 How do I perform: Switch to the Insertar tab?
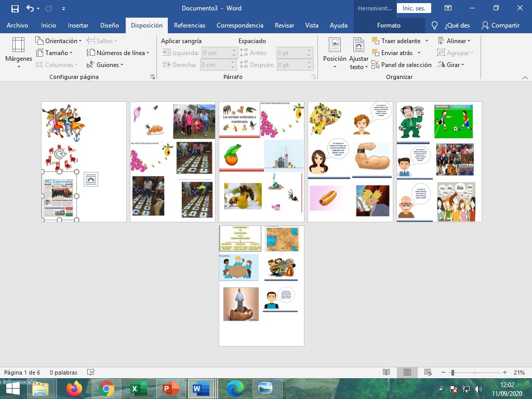pyautogui.click(x=78, y=25)
